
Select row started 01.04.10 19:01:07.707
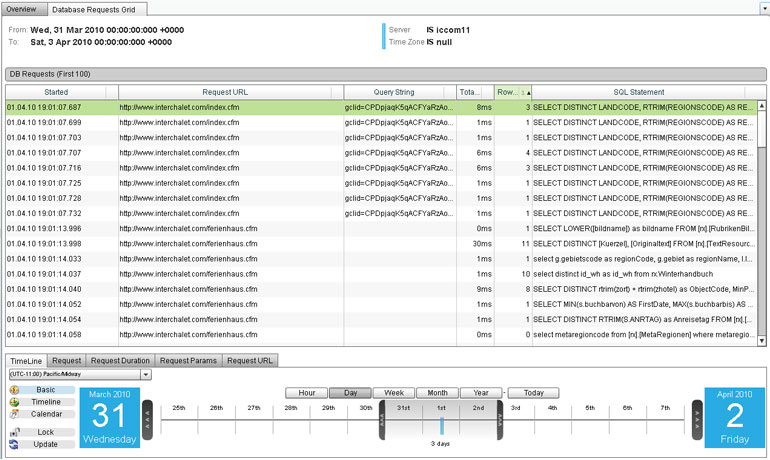(x=381, y=153)
